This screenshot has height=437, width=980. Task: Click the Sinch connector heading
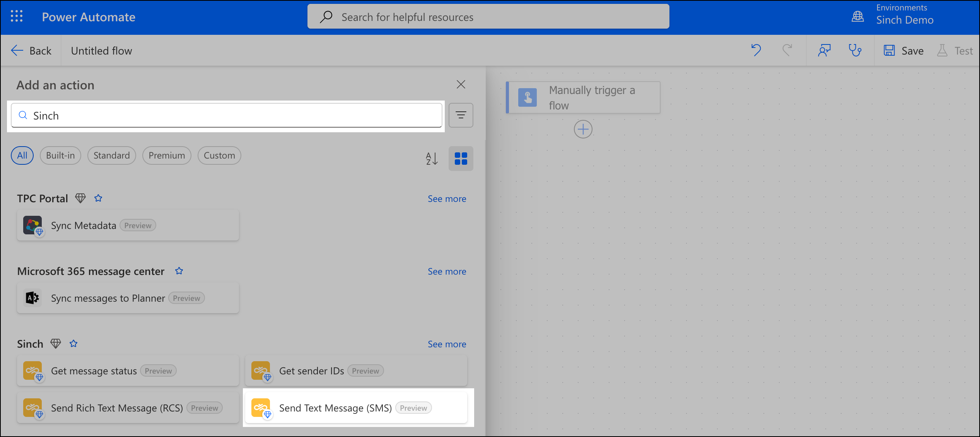pos(30,344)
